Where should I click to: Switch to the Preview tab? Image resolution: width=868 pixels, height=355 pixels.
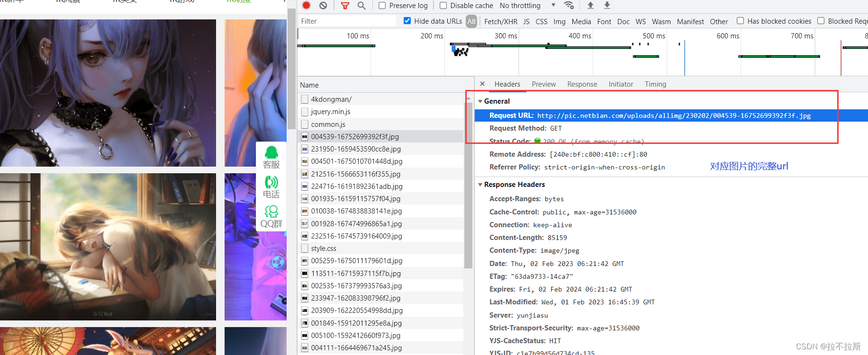[543, 84]
